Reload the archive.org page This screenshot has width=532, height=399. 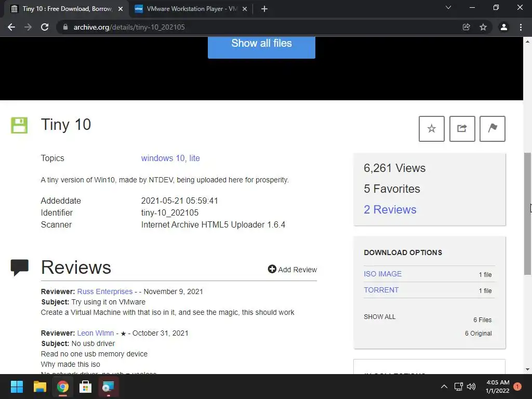(x=45, y=27)
